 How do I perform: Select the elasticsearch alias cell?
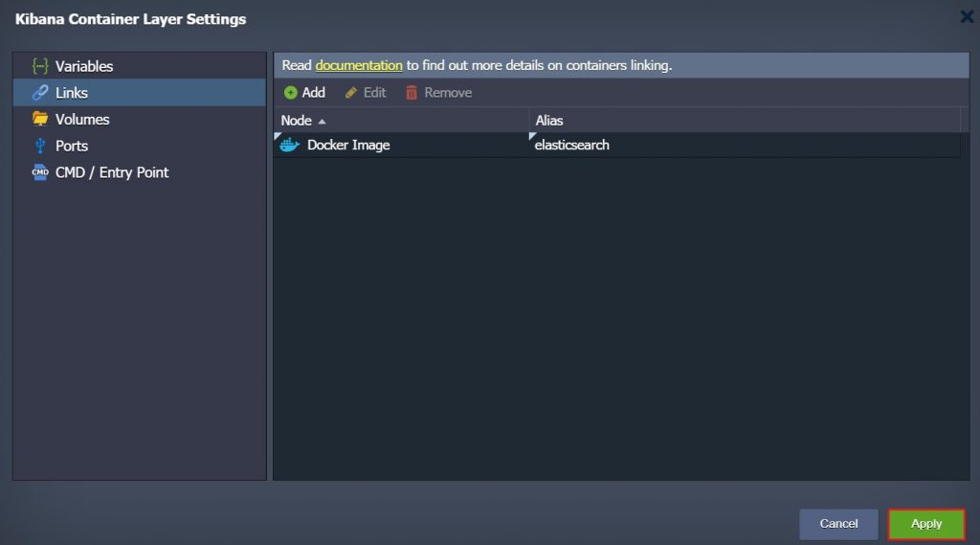click(745, 146)
